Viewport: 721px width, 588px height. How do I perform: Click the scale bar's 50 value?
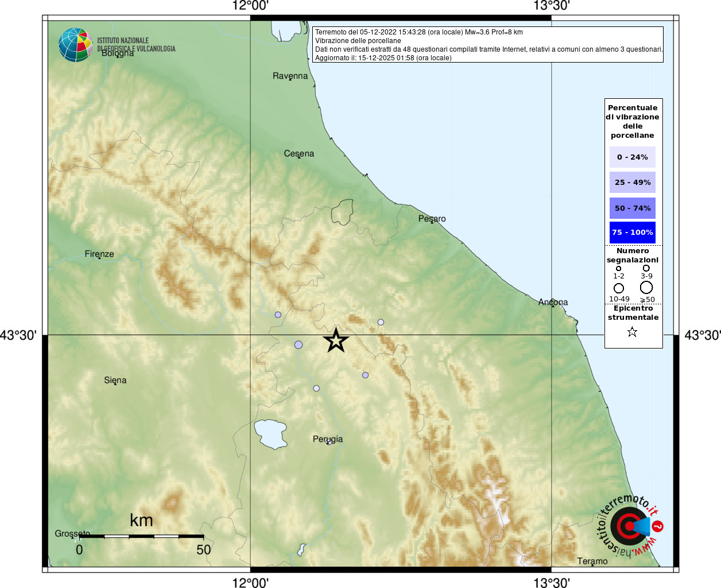[x=204, y=550]
